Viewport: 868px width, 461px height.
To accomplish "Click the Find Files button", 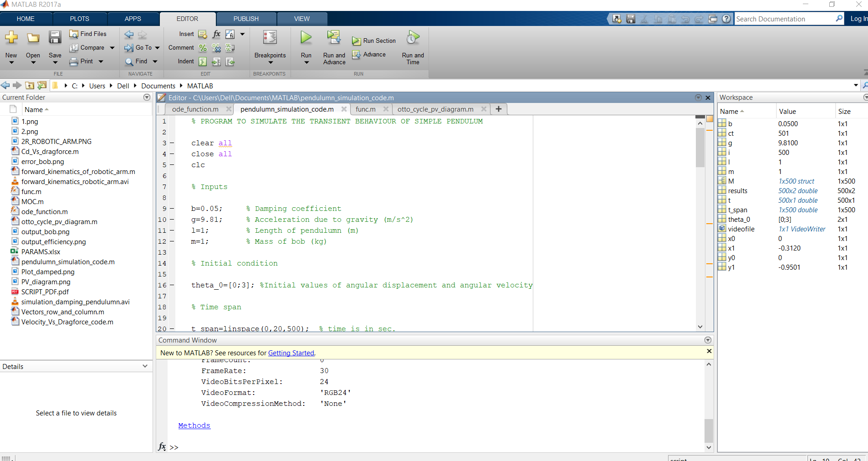I will tap(88, 34).
